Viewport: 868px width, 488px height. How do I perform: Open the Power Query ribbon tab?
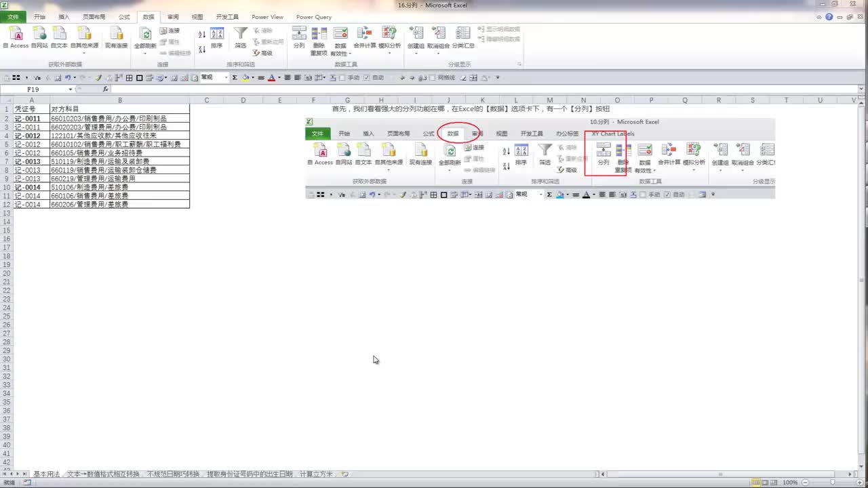point(314,17)
